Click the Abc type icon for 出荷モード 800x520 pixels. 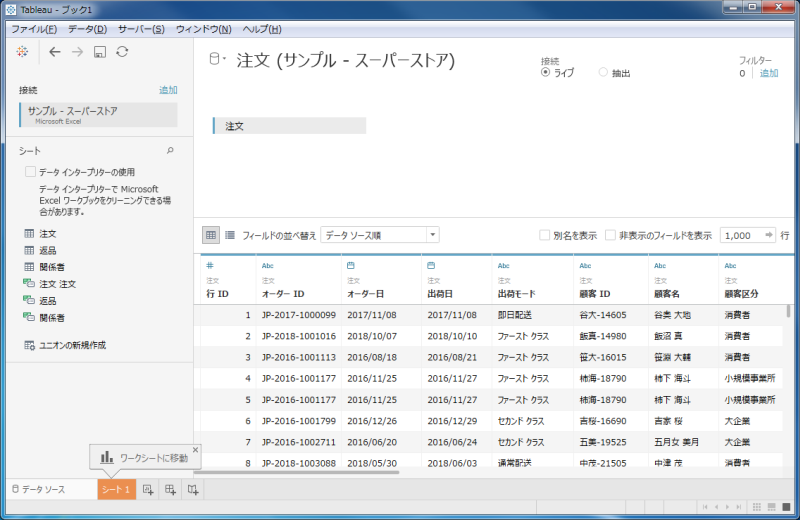(x=504, y=266)
